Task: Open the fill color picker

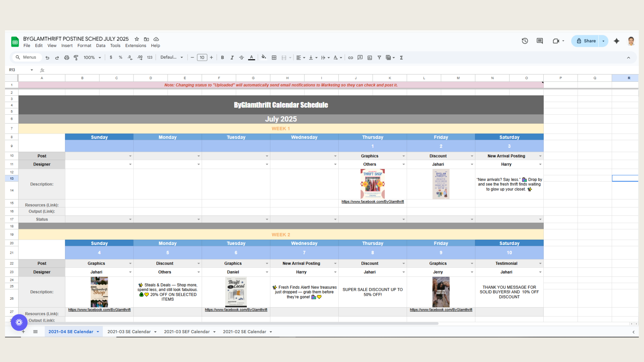Action: coord(264,58)
